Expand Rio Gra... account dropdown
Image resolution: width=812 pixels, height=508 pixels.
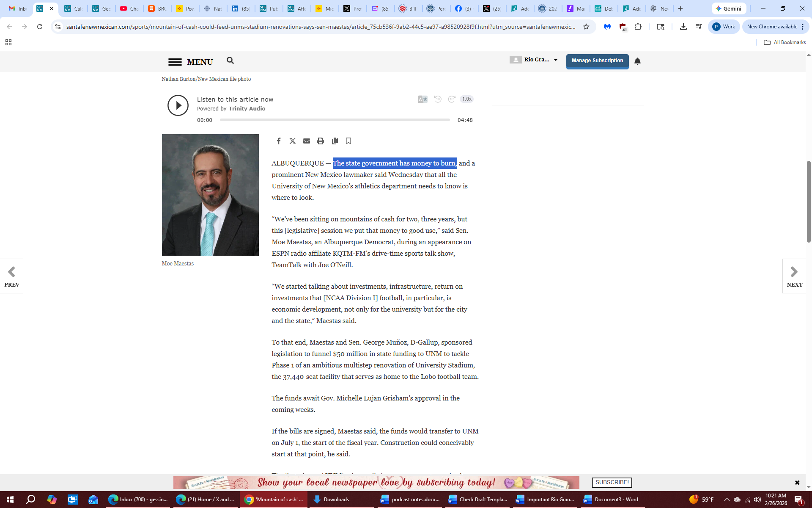(x=556, y=60)
